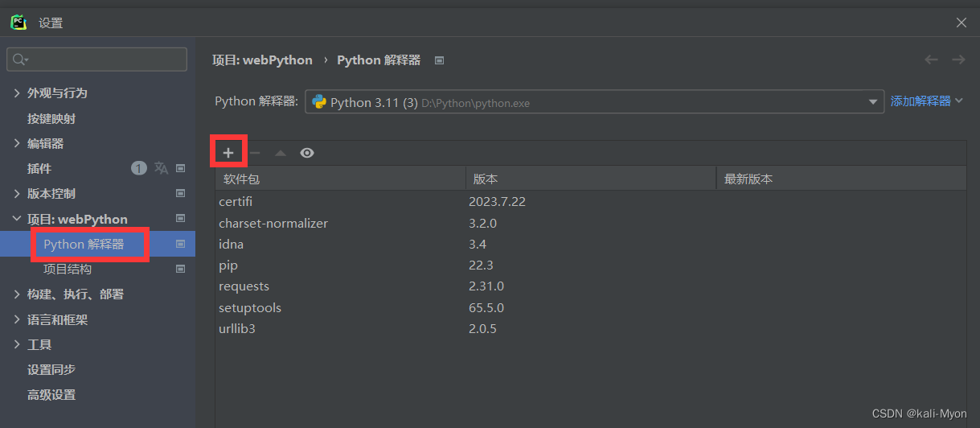Click the back navigation arrow

coord(931,60)
